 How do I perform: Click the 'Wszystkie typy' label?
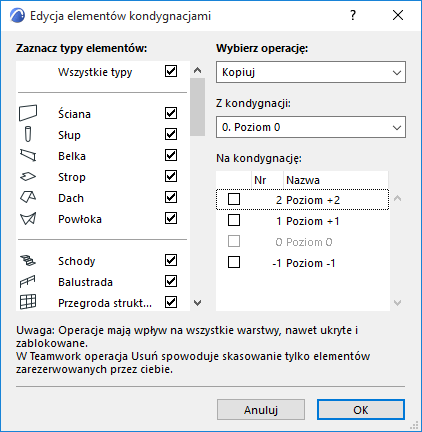(95, 72)
